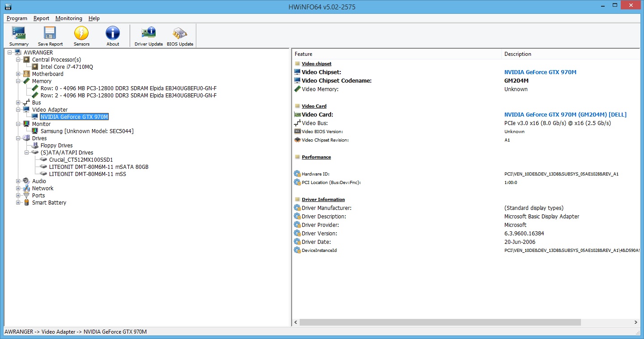This screenshot has height=339, width=644.
Task: Select Row: 2 Elpida memory module
Action: (x=128, y=96)
